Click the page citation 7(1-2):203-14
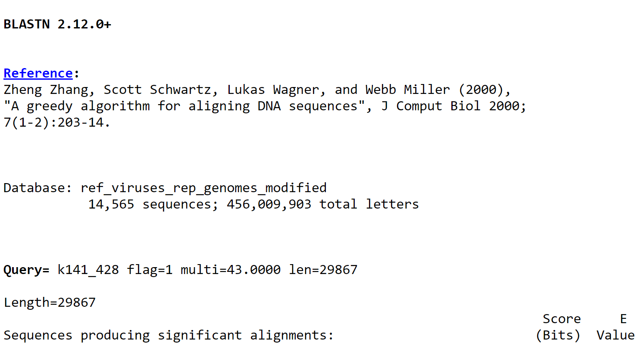The image size is (644, 349). [57, 122]
